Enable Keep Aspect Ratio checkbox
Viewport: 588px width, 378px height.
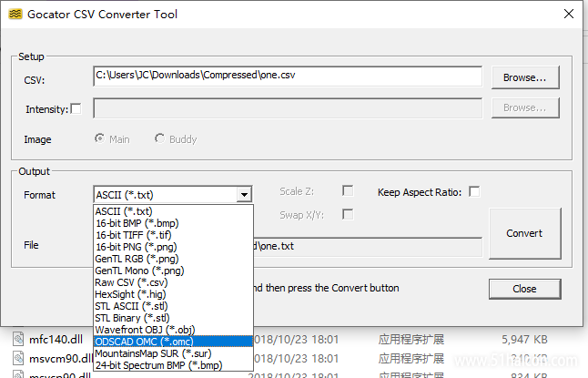point(474,191)
